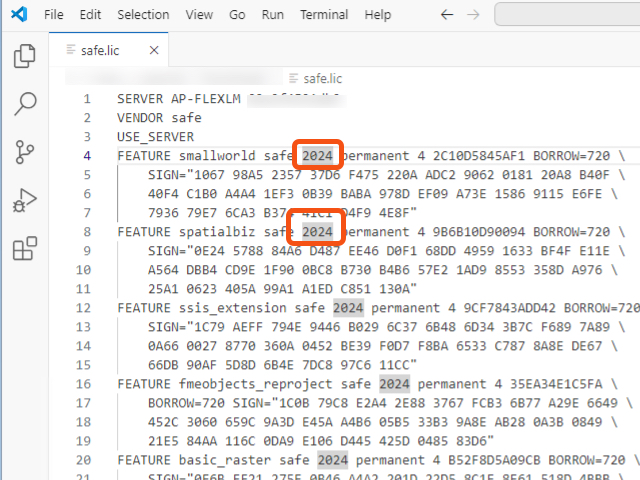Screen dimensions: 640x480
Task: Click the file icon in safe.lic tab
Action: pos(71,50)
